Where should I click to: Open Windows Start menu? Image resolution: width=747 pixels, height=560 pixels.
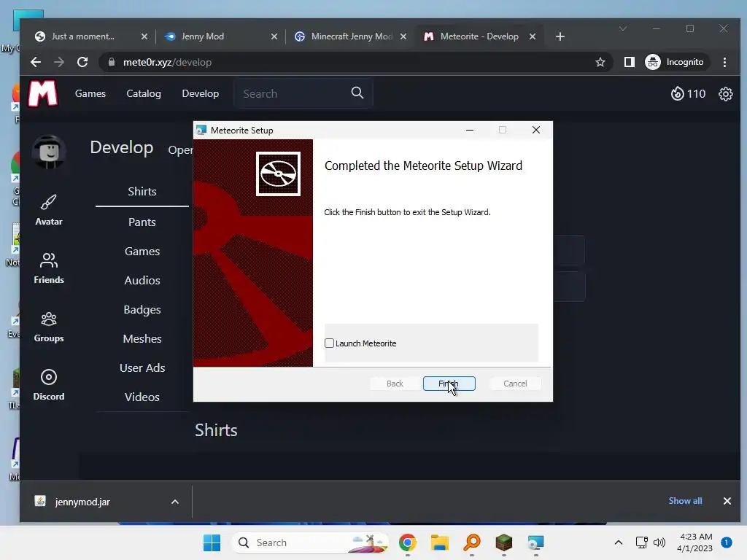tap(212, 542)
